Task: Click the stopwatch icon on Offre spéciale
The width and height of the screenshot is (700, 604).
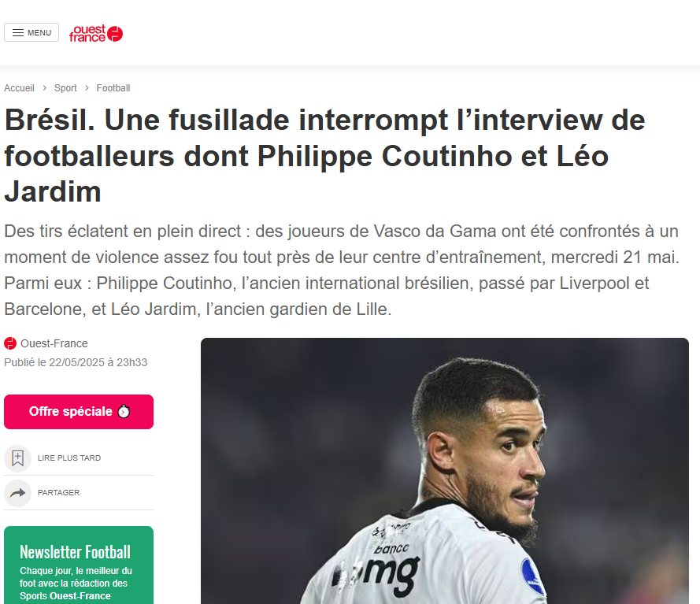Action: 124,411
